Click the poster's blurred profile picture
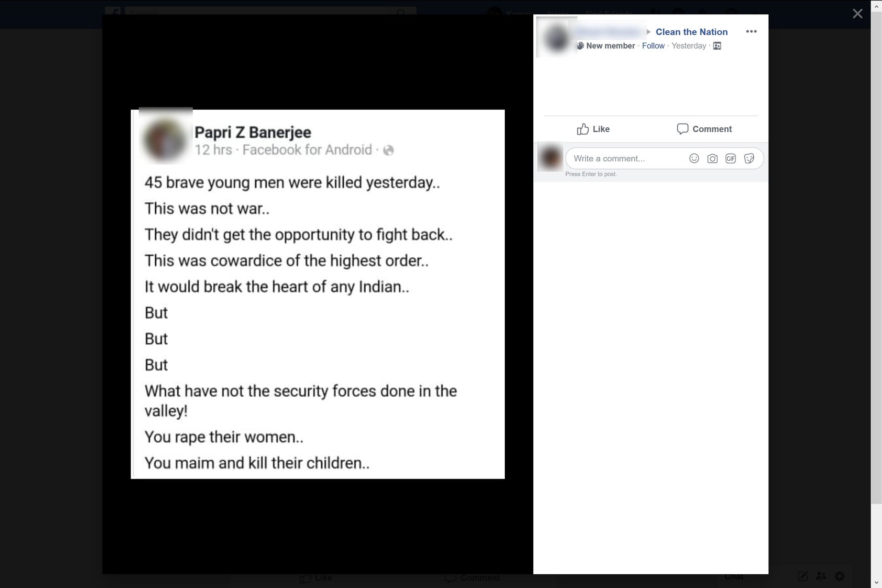This screenshot has height=588, width=882. coord(556,38)
